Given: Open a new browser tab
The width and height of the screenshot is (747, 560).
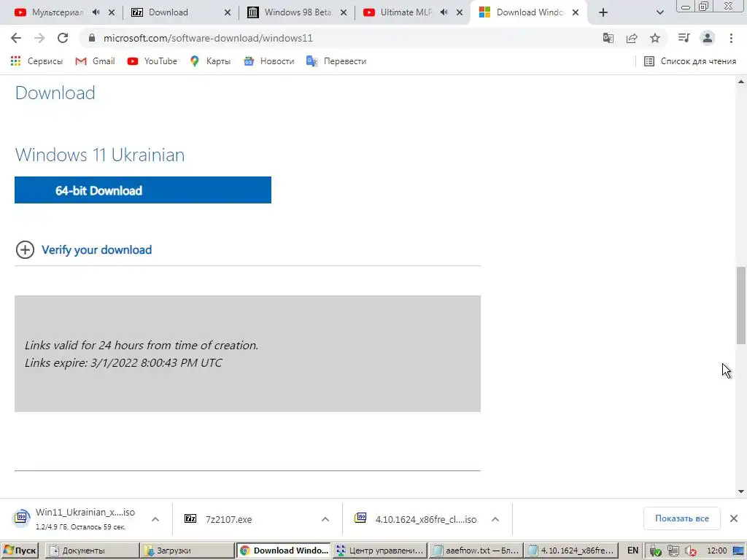Looking at the screenshot, I should [603, 12].
